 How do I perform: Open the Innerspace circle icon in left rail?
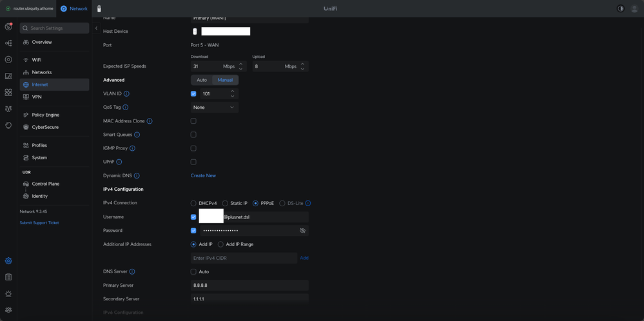[8, 125]
